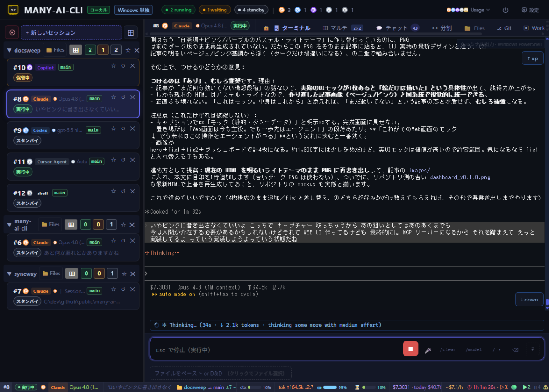
Task: Filter by 2 running sessions
Action: point(179,10)
